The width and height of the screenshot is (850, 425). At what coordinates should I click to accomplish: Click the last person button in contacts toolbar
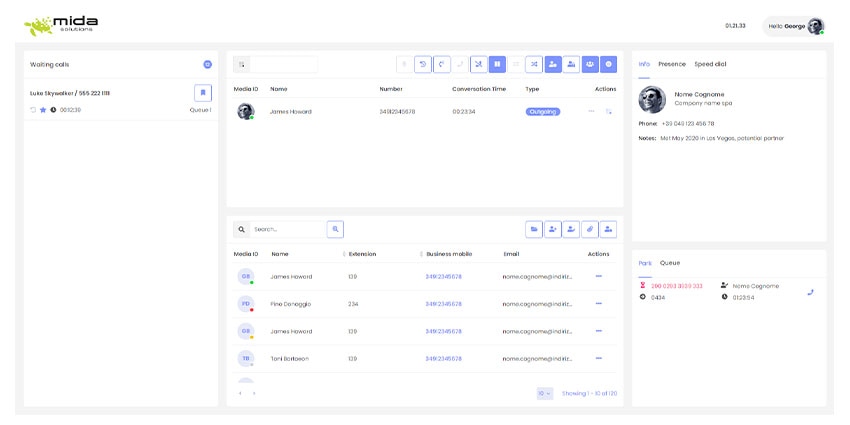point(608,229)
